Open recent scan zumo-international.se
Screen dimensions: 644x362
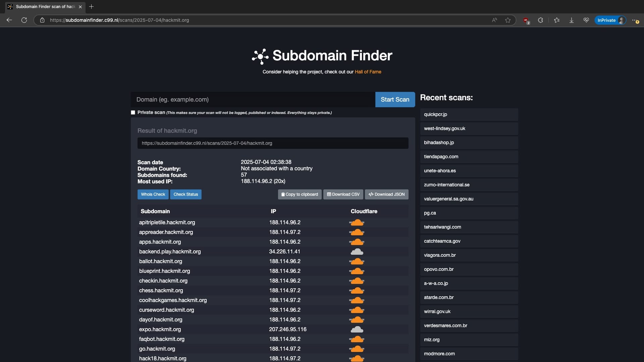(x=469, y=185)
